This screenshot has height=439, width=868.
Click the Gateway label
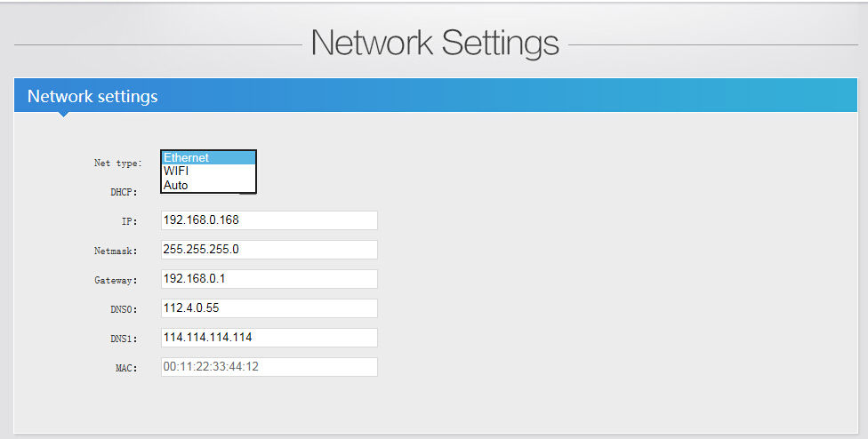tap(116, 280)
